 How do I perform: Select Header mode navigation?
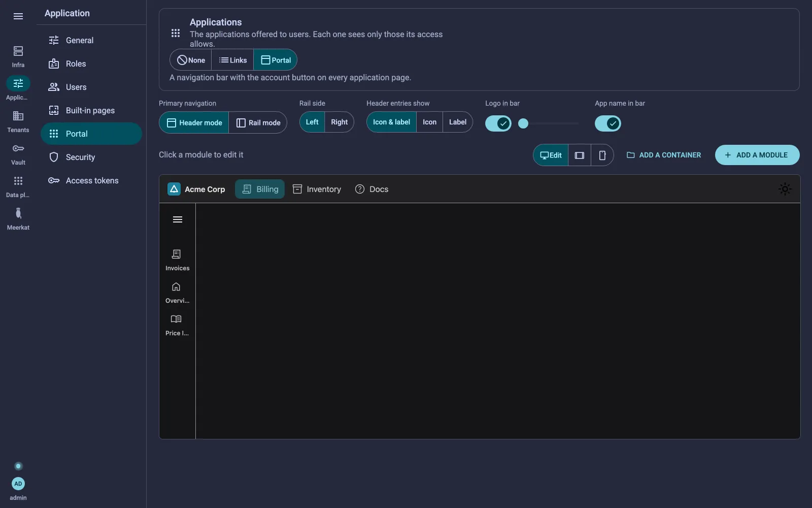pyautogui.click(x=194, y=122)
